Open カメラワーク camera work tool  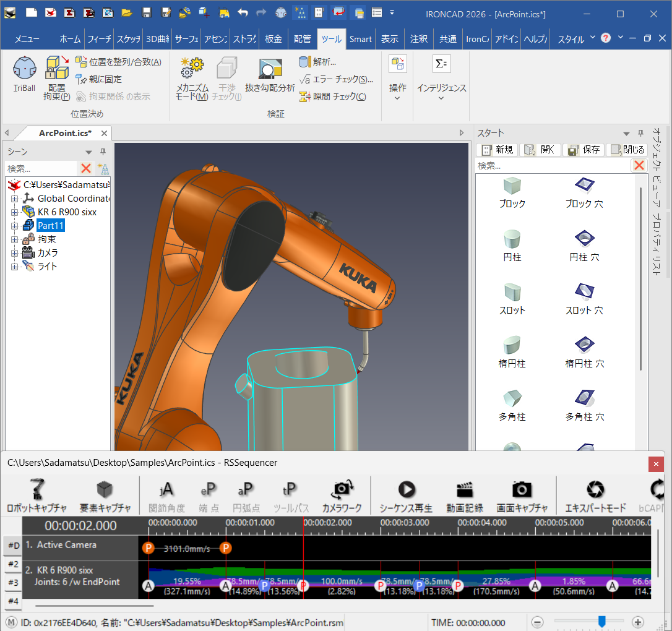point(342,496)
